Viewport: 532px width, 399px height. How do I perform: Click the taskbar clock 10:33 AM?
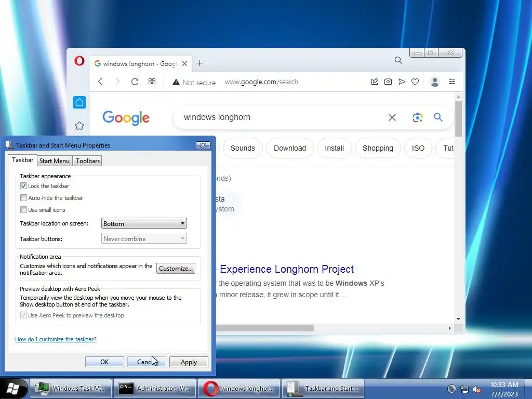[x=504, y=385]
